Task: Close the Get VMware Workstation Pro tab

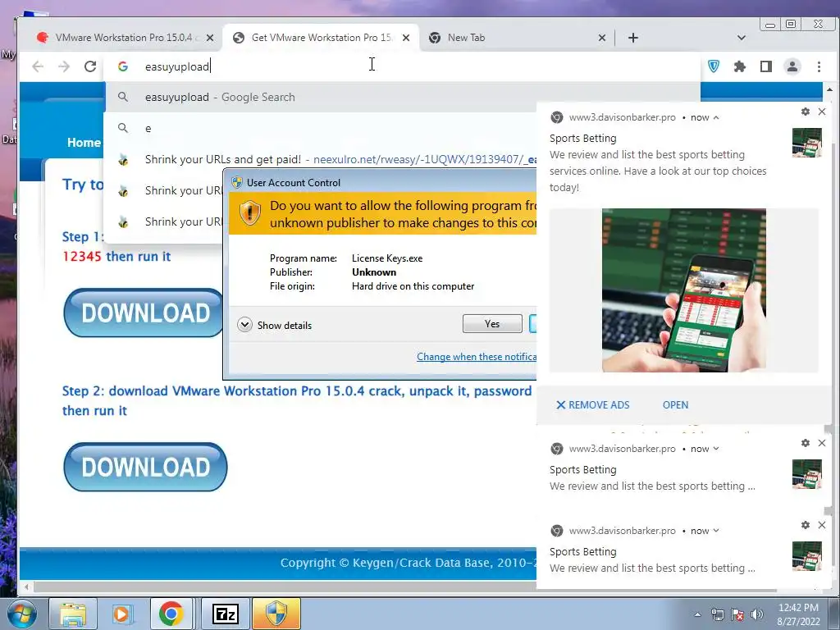Action: 406,38
